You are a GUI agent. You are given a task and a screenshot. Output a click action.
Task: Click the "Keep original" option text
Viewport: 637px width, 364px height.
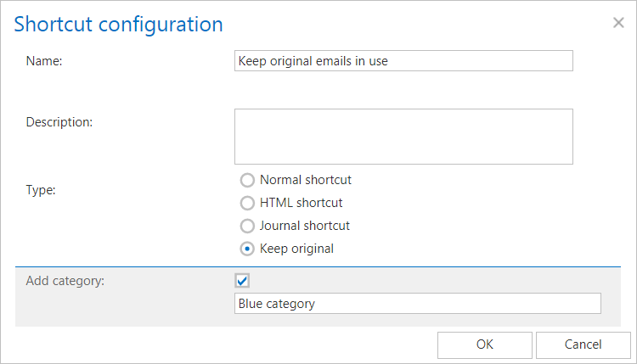pos(296,249)
